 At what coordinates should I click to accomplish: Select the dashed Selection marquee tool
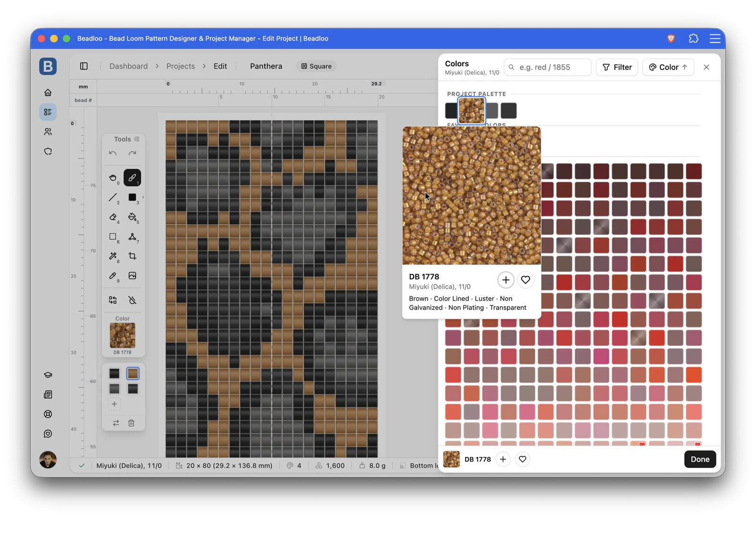pyautogui.click(x=112, y=237)
